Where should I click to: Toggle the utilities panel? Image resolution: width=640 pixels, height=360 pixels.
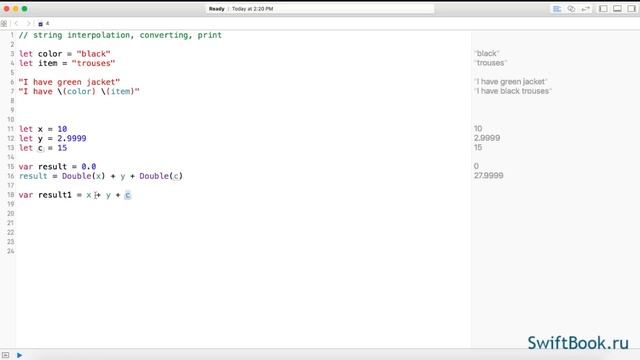pos(631,9)
